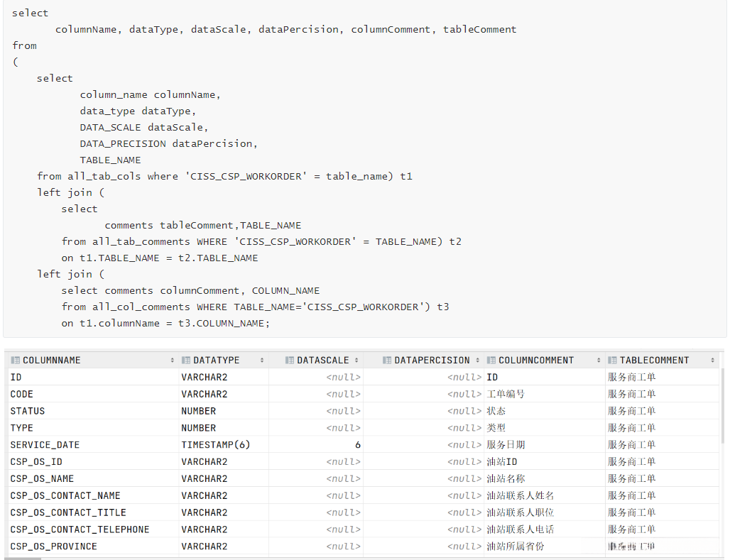Select the DATAPERCISION null cell in SERVICE_DATE row
Viewport: 730px width, 560px height.
click(424, 445)
